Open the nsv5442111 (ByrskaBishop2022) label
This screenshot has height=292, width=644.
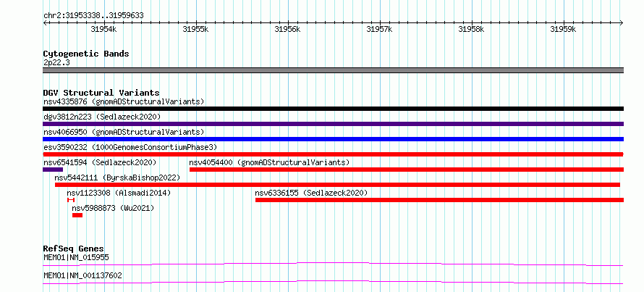coord(117,178)
